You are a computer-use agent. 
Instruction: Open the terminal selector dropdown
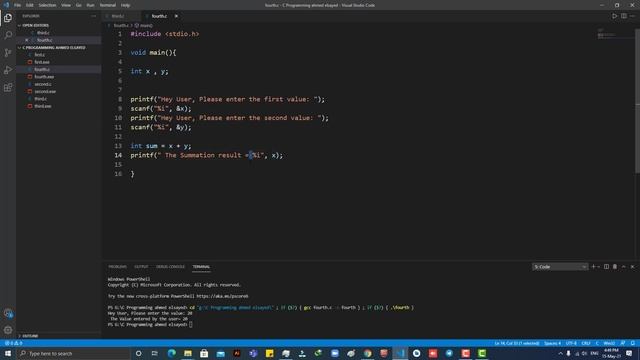(560, 267)
